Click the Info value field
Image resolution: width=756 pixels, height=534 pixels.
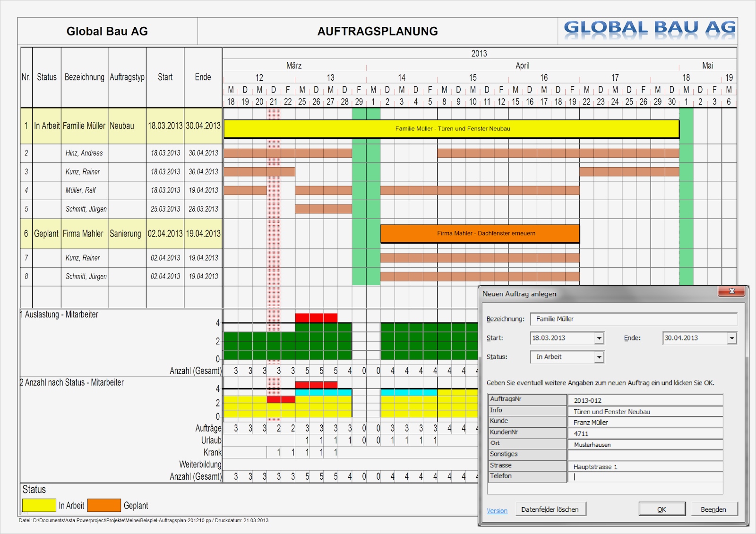pos(645,411)
